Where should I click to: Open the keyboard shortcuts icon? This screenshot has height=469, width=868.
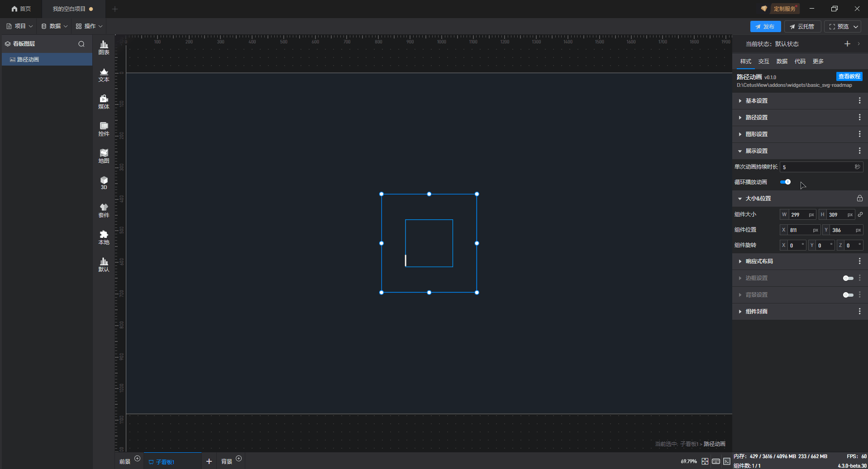pos(715,461)
